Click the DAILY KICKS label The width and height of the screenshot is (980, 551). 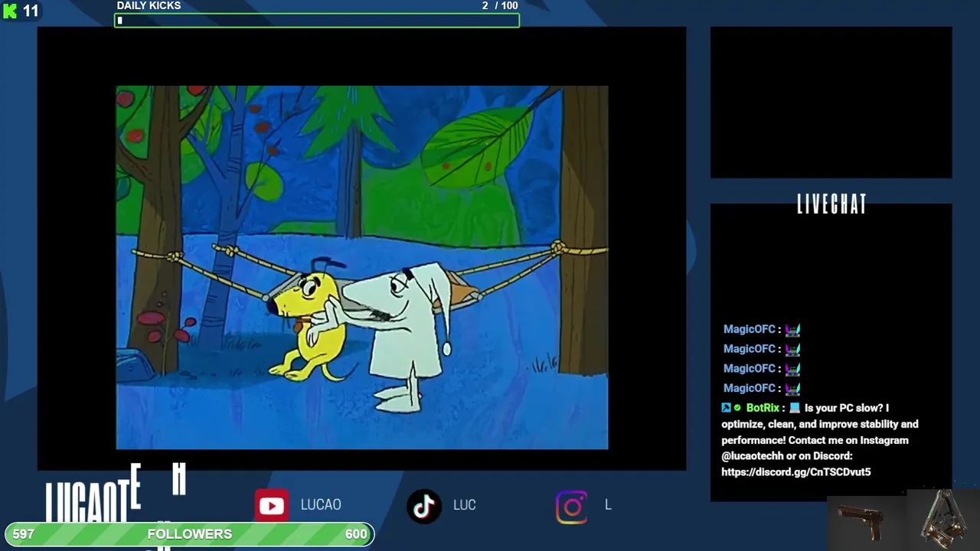pos(149,6)
